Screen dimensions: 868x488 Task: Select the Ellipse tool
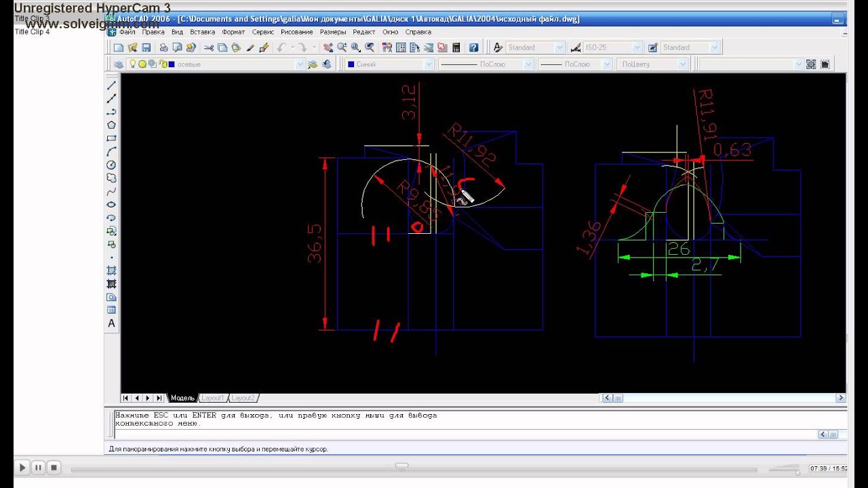click(112, 204)
